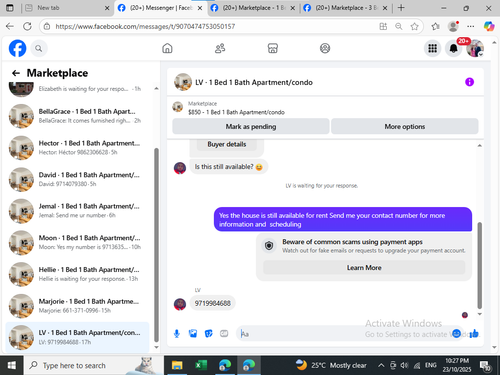Open the Facebook menu grid icon
Image resolution: width=500 pixels, height=375 pixels.
(x=432, y=49)
